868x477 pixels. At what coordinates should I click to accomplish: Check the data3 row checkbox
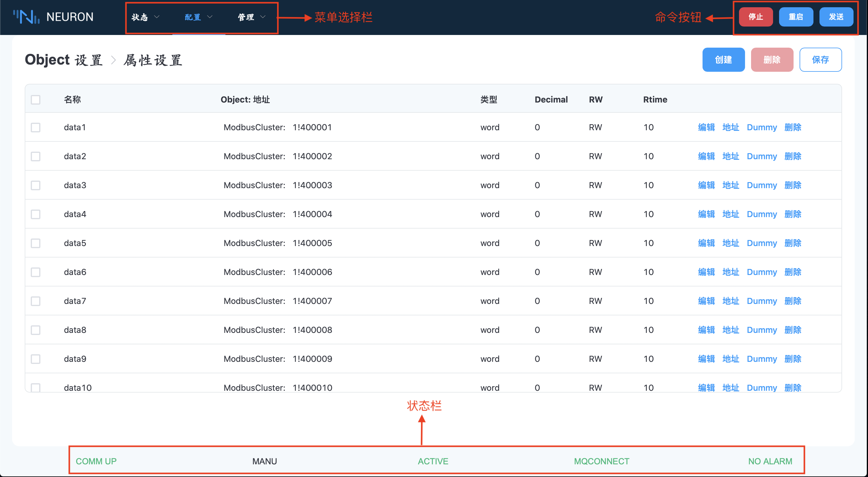35,185
